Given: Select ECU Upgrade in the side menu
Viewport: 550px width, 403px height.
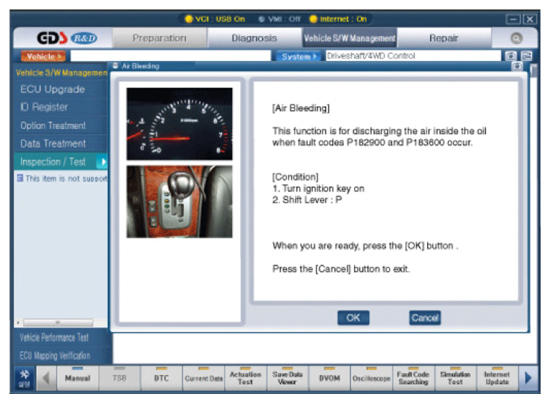Looking at the screenshot, I should coord(53,89).
